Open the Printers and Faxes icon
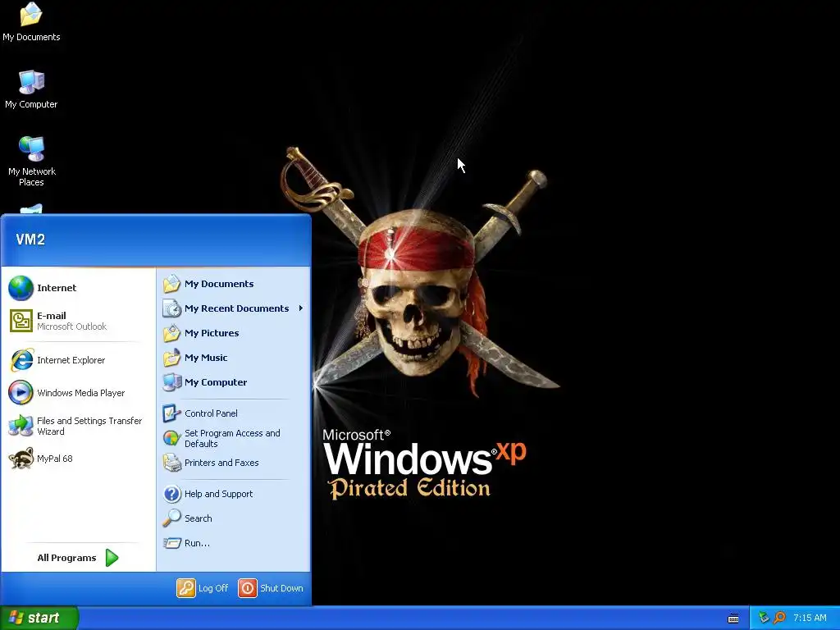Image resolution: width=840 pixels, height=630 pixels. click(x=172, y=463)
